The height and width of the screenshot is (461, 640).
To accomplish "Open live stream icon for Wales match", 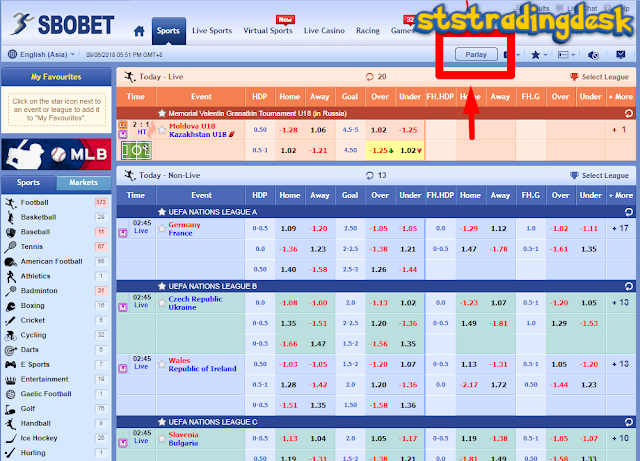I will 123,368.
